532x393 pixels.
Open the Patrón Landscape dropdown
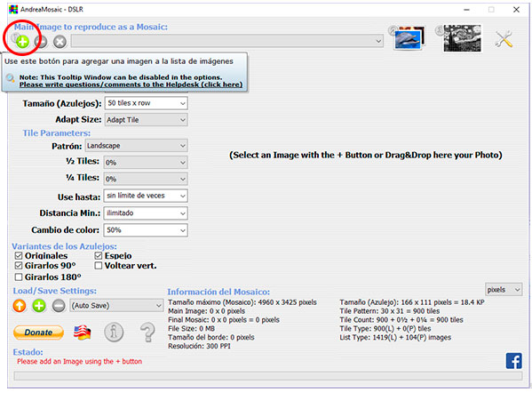coord(136,146)
